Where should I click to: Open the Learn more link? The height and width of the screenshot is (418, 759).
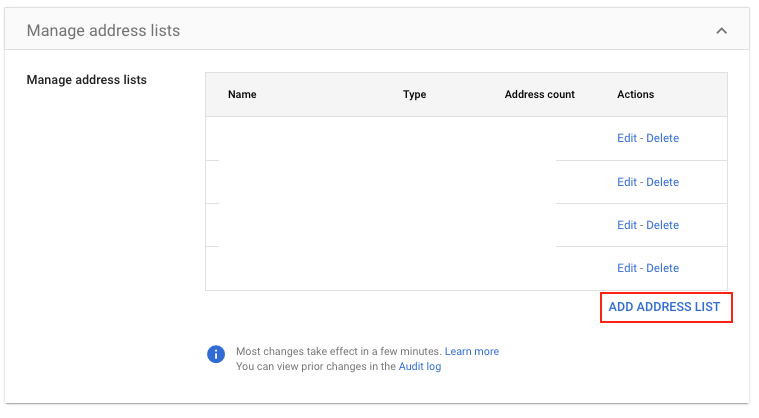472,351
